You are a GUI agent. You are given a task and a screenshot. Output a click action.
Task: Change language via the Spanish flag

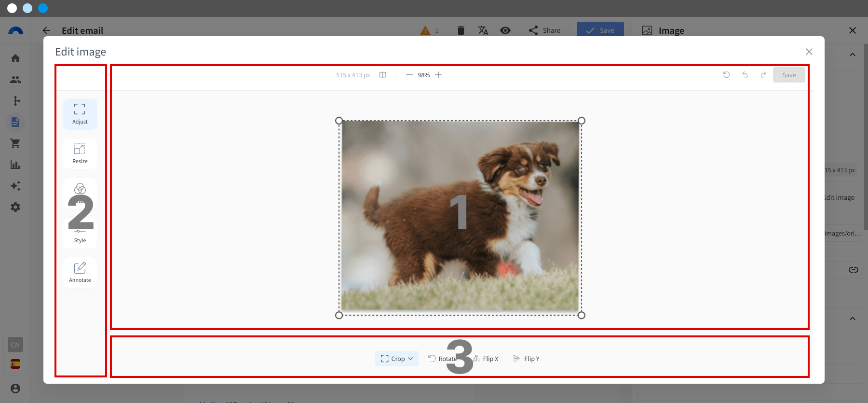pos(15,364)
